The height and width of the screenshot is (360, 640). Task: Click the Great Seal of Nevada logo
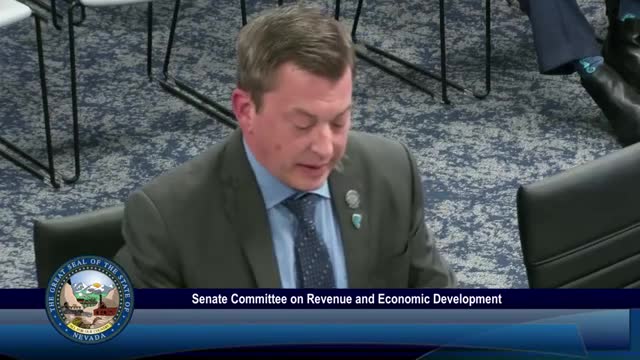tap(89, 300)
